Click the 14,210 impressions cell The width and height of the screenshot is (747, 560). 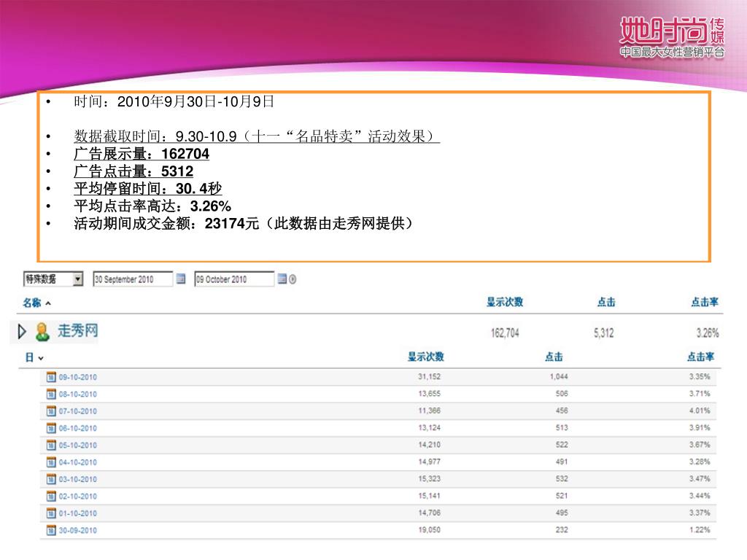point(429,445)
